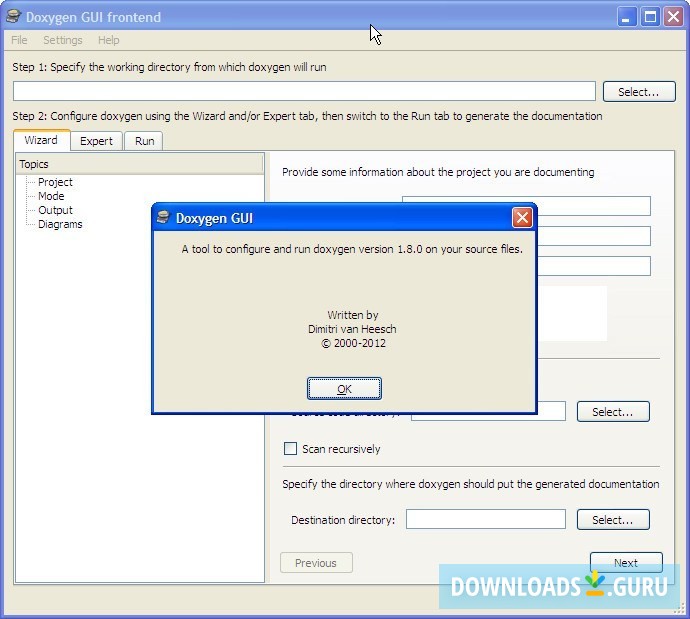The width and height of the screenshot is (690, 619).
Task: Click the 'Dimitri van Heesch' author text
Action: coord(352,329)
